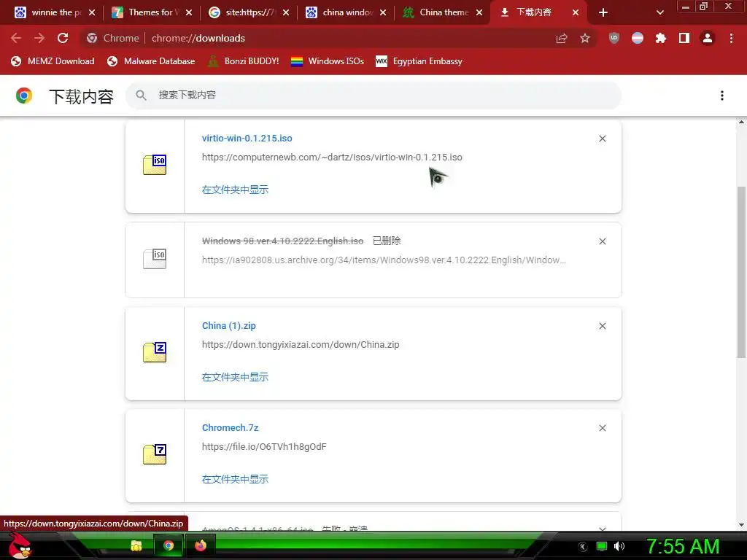The image size is (747, 560).
Task: Open the Extensions puzzle piece menu
Action: [661, 38]
